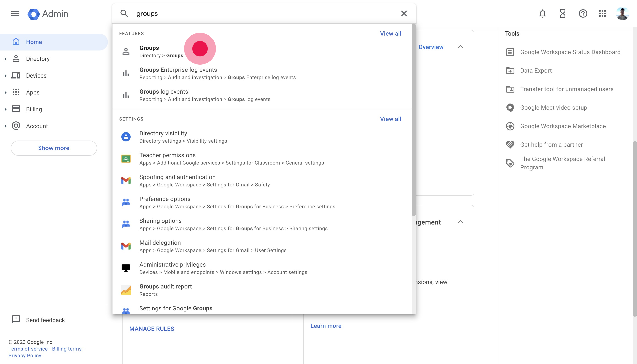Screen dimensions: 637x364
Task: Open the tasks hourglass icon
Action: [563, 13]
